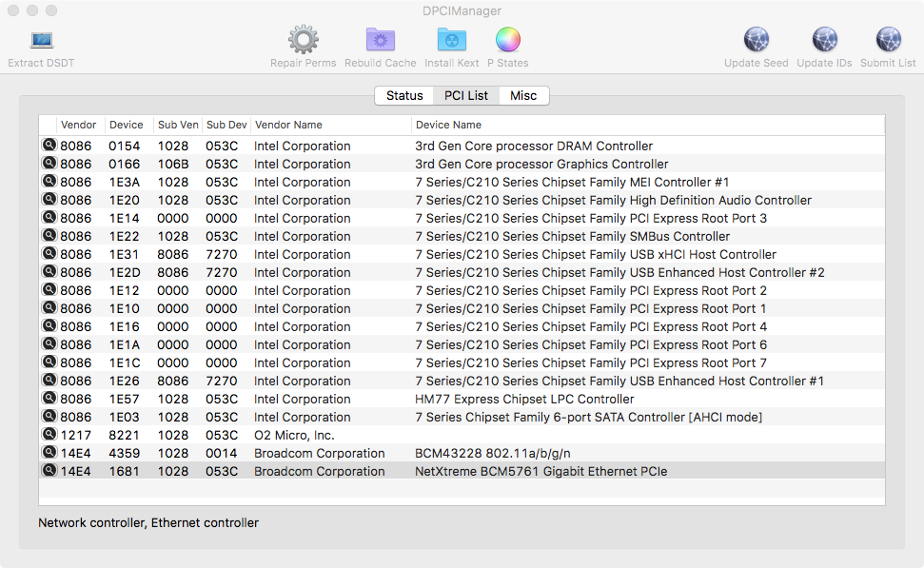Switch to the Status tab
Image resolution: width=924 pixels, height=568 pixels.
[404, 95]
